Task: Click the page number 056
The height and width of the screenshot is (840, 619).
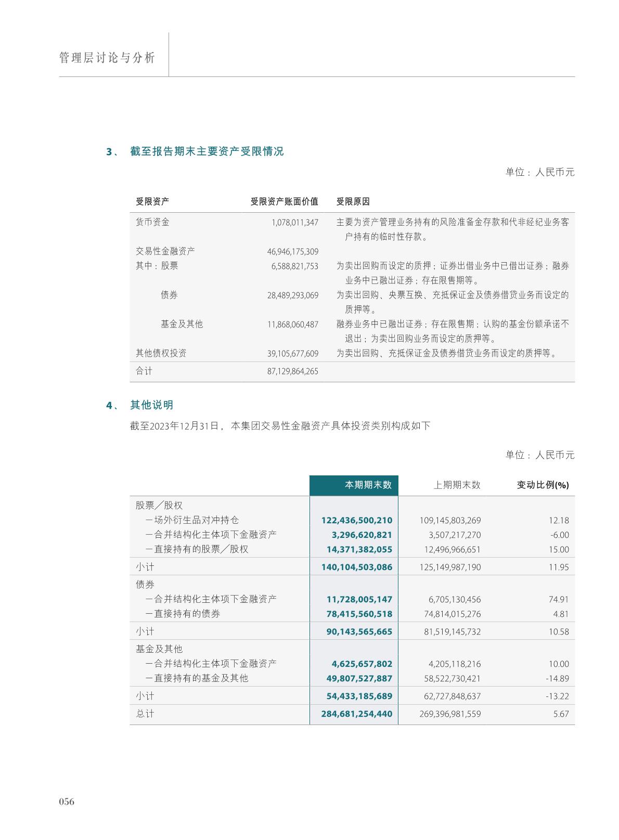Action: [67, 802]
